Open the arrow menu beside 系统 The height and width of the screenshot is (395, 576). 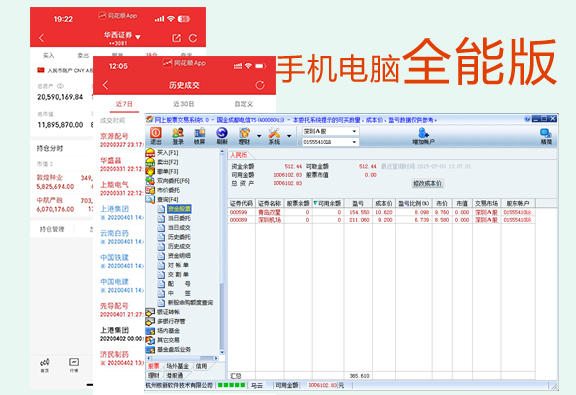point(289,136)
